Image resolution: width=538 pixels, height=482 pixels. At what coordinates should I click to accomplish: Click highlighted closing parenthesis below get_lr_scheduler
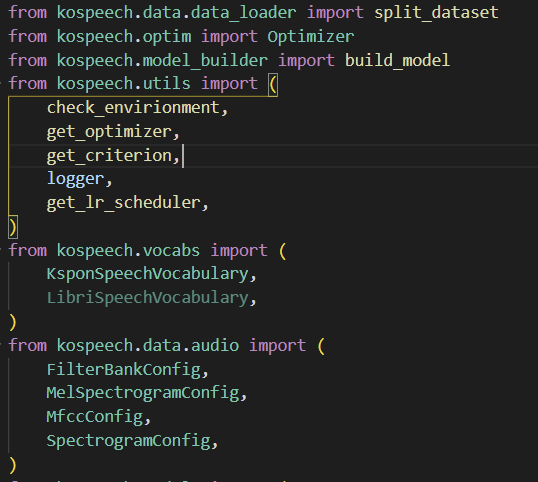[13, 227]
